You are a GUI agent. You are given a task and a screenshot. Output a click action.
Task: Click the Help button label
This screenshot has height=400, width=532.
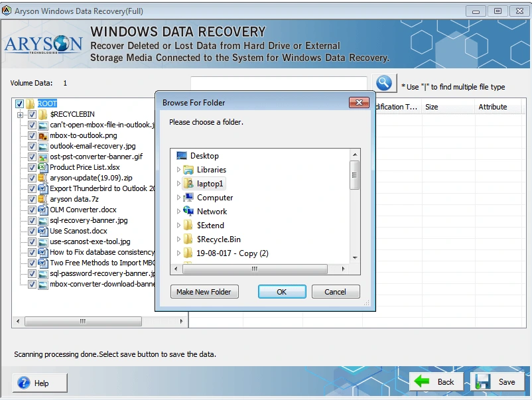pyautogui.click(x=42, y=383)
